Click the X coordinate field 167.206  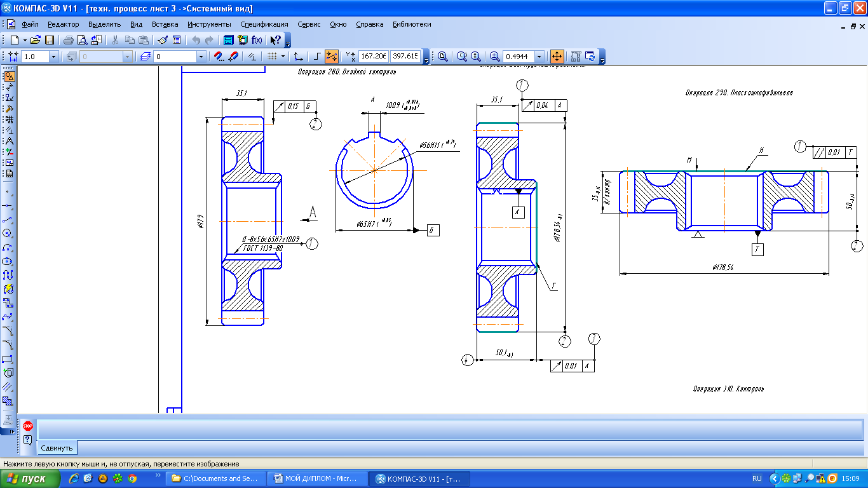[x=374, y=57]
